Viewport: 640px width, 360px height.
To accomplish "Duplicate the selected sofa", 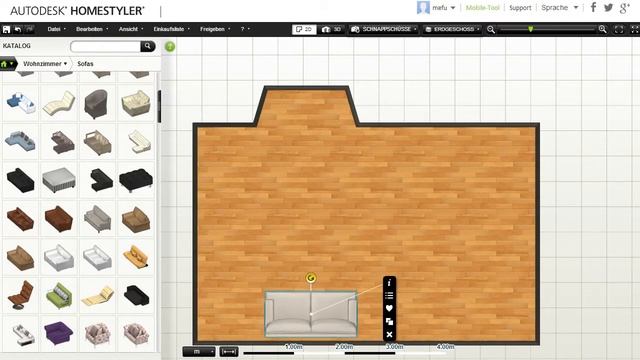I will 389,321.
